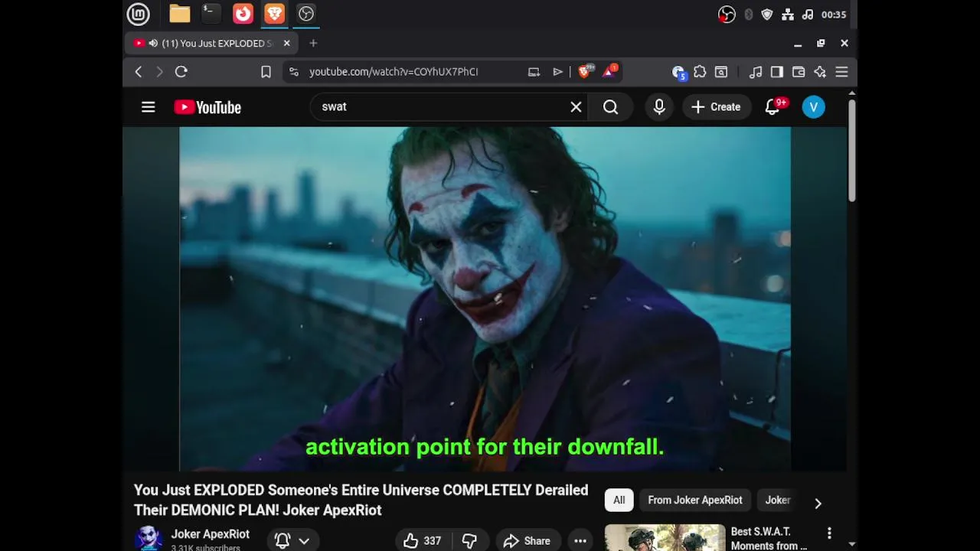This screenshot has width=980, height=551.
Task: Open Brave playlist play icon
Action: 557,72
